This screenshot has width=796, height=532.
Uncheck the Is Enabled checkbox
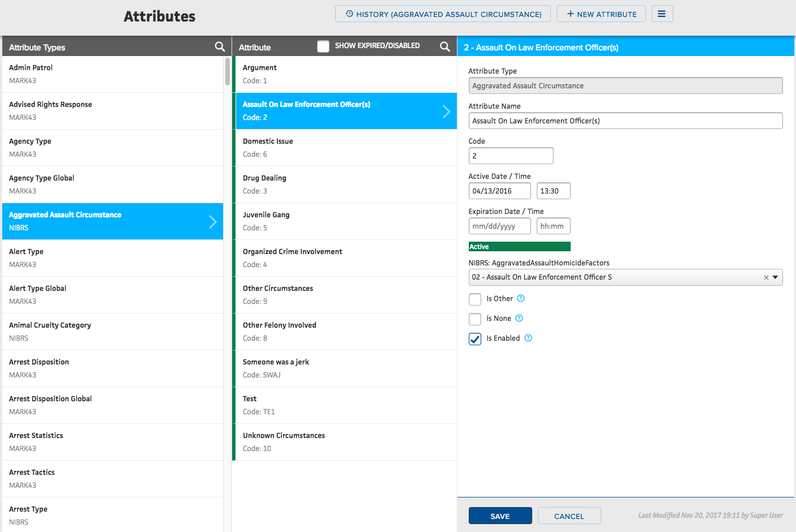[475, 338]
